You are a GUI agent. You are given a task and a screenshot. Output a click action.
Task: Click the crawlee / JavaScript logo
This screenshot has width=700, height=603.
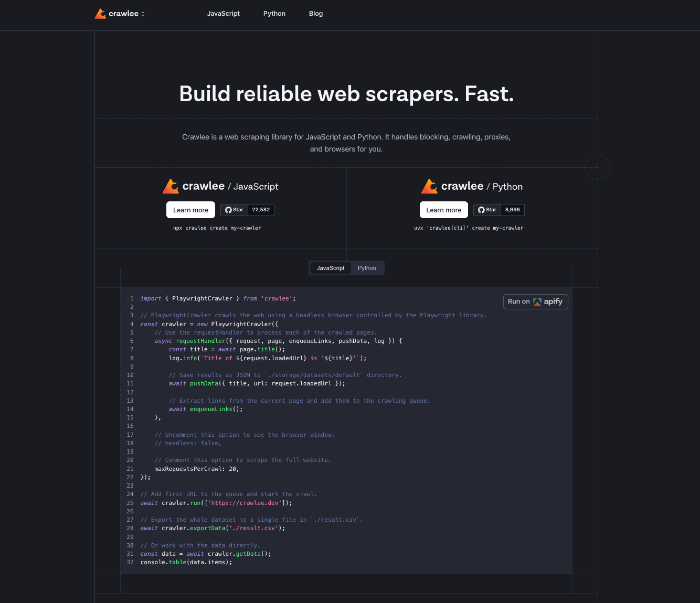(220, 186)
